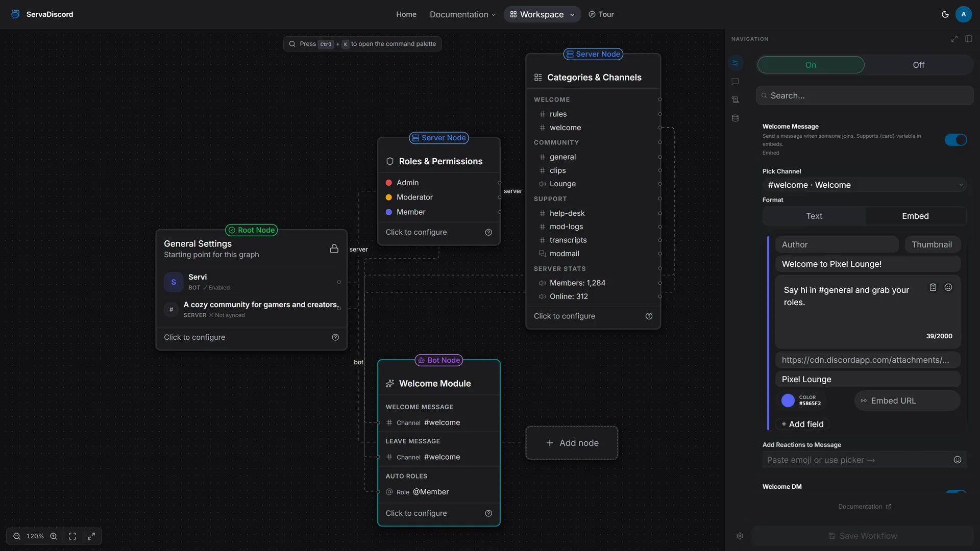Fit graph to view icon
This screenshot has height=551, width=980.
coord(72,536)
